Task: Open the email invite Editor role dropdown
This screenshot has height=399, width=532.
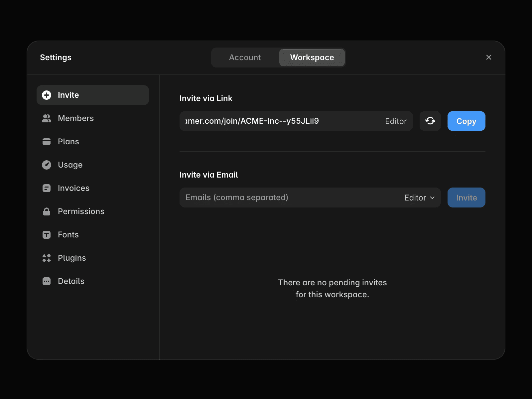Action: 420,198
